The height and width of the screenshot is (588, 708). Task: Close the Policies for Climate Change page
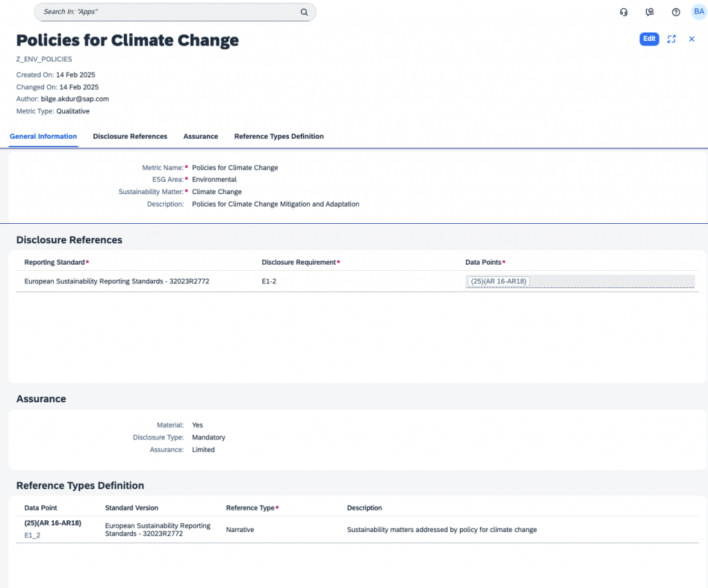pyautogui.click(x=691, y=39)
